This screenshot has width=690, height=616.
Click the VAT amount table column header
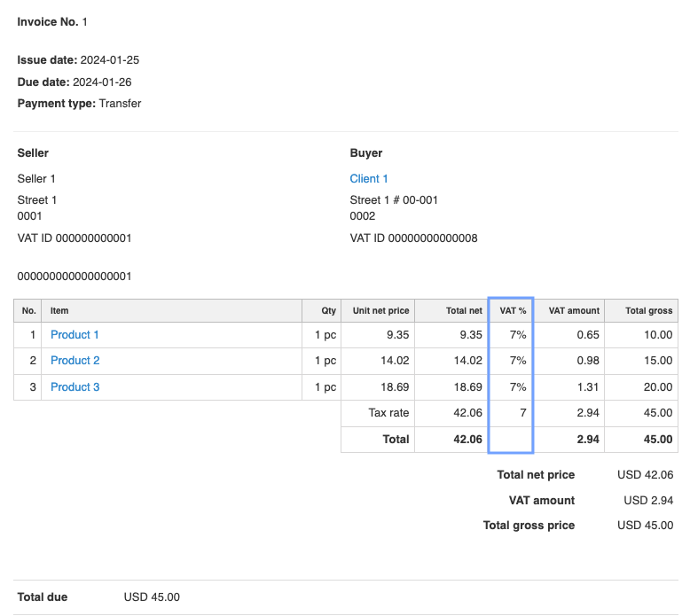coord(574,311)
